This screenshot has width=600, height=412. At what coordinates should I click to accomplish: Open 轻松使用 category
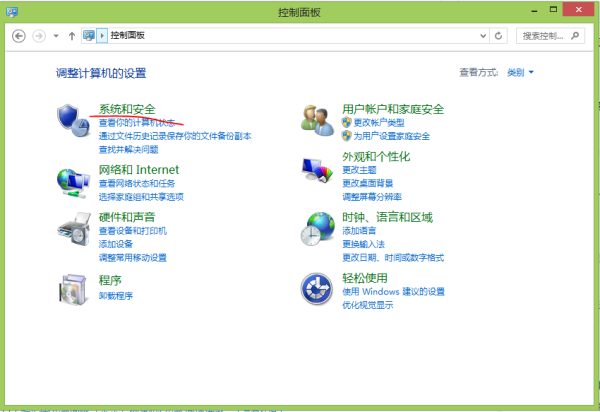(365, 278)
